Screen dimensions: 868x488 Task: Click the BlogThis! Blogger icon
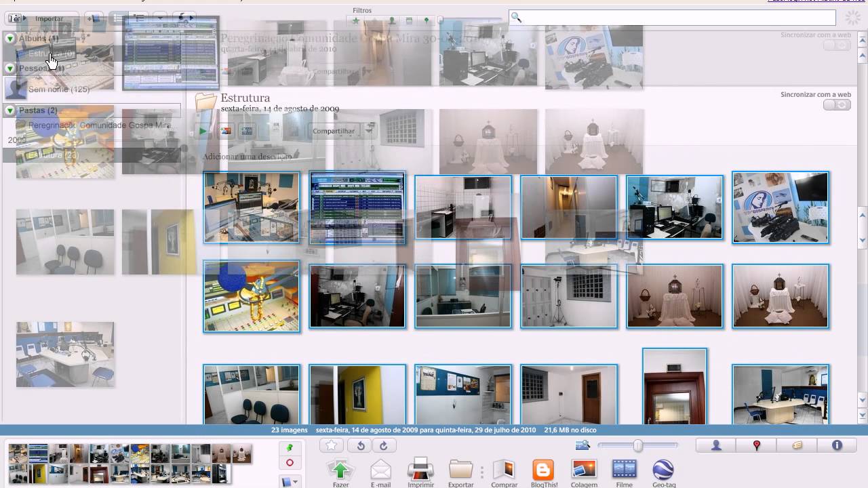543,470
